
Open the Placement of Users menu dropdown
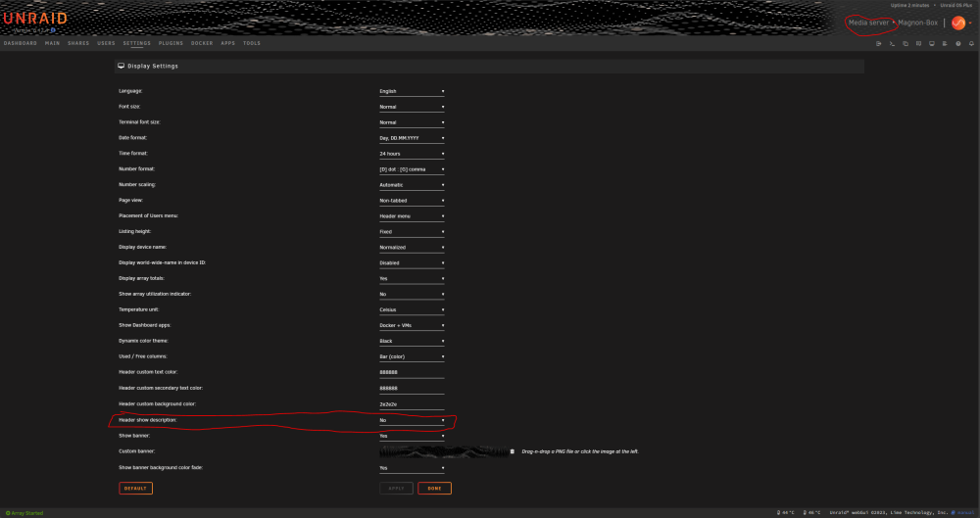coord(412,216)
